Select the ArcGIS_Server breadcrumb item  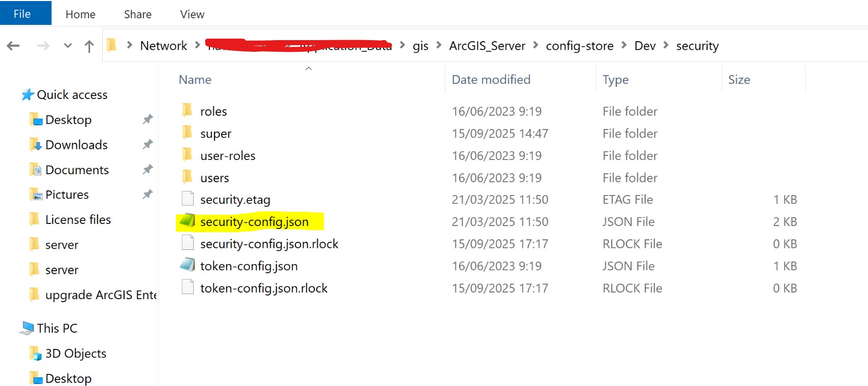[487, 45]
